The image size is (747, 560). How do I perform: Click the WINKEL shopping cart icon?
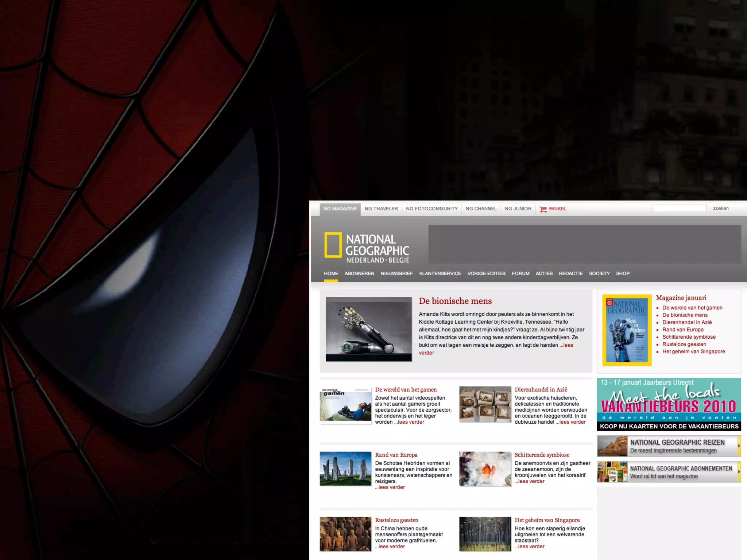(543, 209)
